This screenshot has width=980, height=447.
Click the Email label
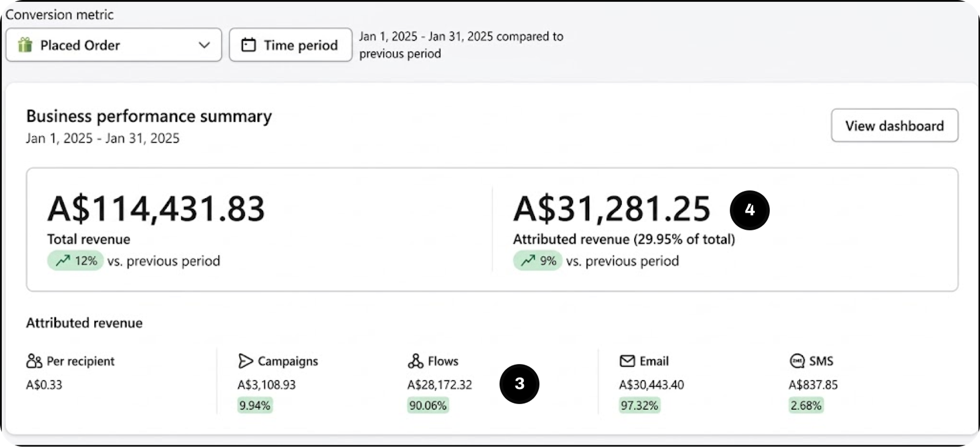654,361
